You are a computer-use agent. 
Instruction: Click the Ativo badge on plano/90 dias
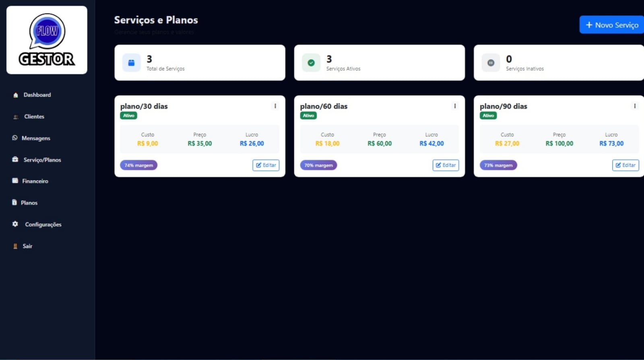click(488, 115)
